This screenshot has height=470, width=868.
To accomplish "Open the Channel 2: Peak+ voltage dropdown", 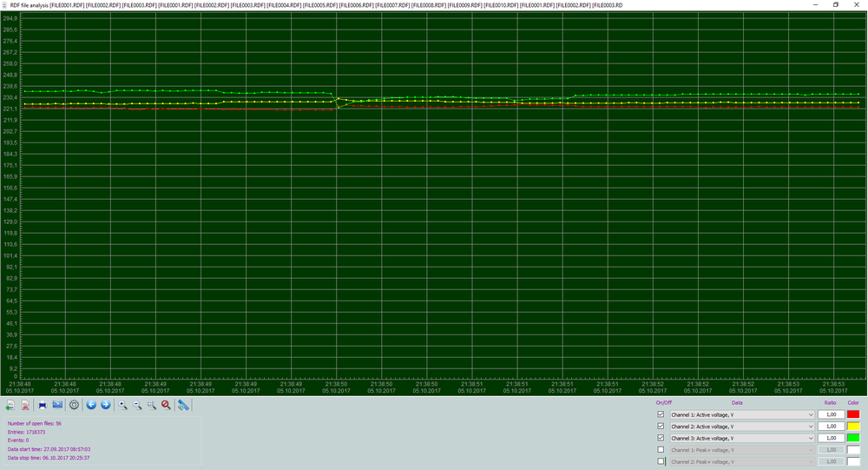I will pyautogui.click(x=742, y=461).
